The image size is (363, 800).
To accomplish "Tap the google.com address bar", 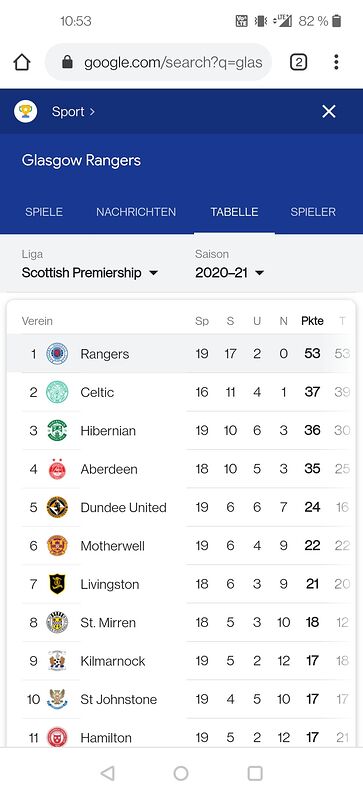I will tap(158, 62).
